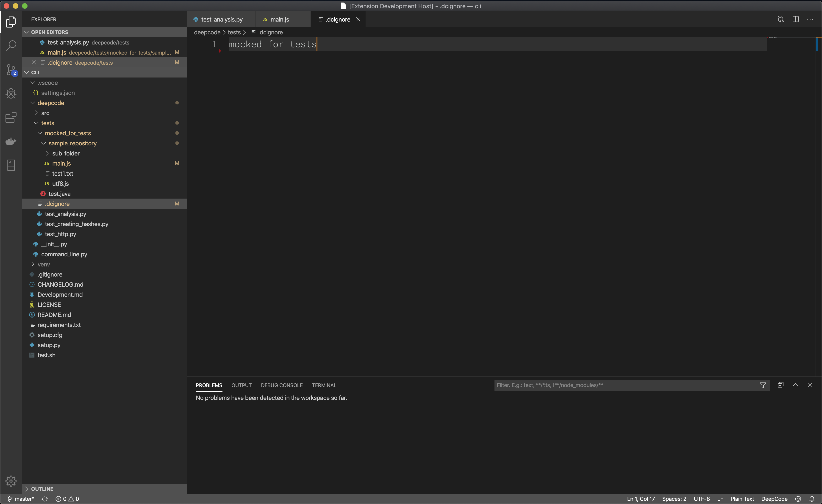
Task: Open the Search view in activity bar
Action: pyautogui.click(x=11, y=46)
